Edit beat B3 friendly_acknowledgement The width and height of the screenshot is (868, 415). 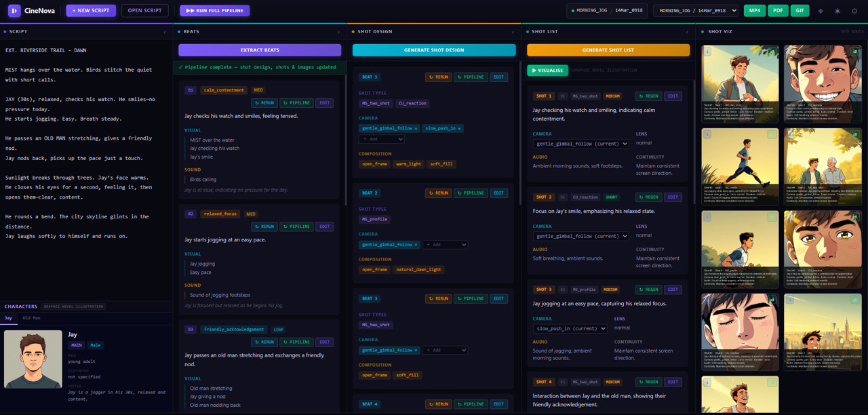324,342
